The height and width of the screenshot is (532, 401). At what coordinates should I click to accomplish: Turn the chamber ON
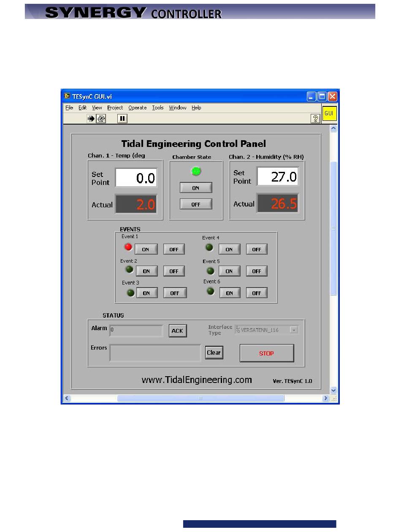coord(196,188)
